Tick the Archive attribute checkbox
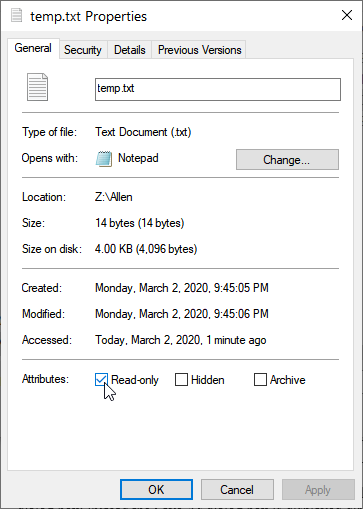The height and width of the screenshot is (509, 363). pos(260,379)
